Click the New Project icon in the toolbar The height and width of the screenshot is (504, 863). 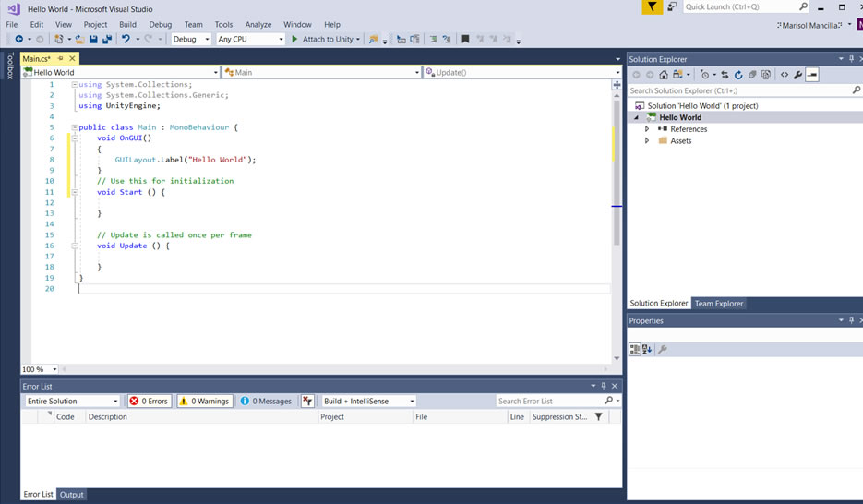tap(58, 39)
